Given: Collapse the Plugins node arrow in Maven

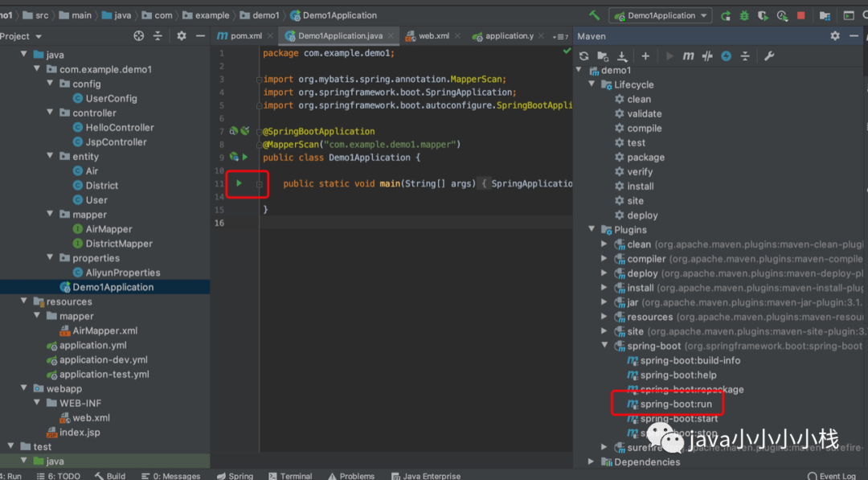Looking at the screenshot, I should (592, 229).
